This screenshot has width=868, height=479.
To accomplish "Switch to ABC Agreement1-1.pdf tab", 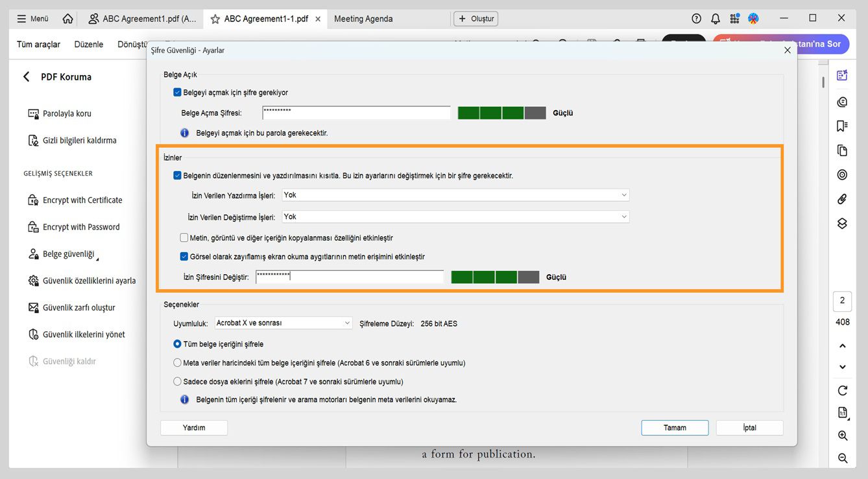I will pyautogui.click(x=266, y=19).
